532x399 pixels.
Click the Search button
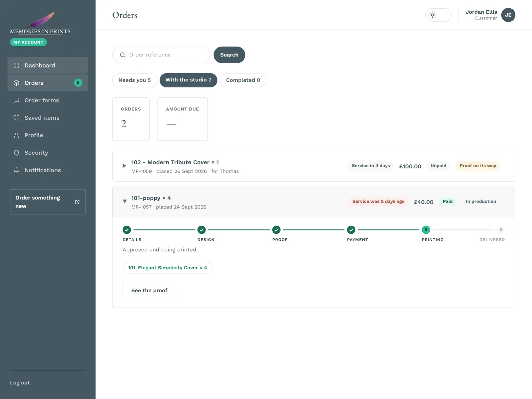point(229,55)
